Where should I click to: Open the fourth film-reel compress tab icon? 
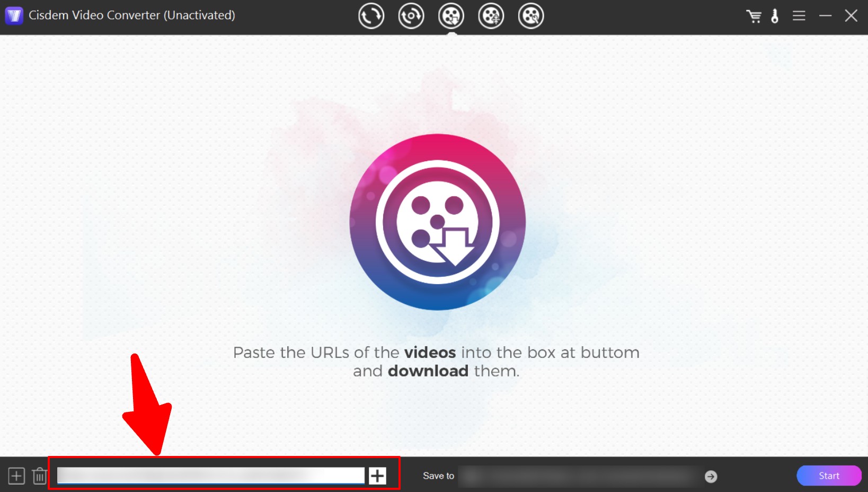[491, 16]
